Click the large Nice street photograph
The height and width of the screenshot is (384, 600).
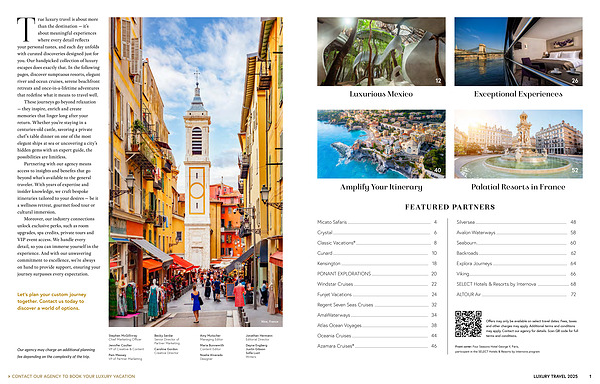click(196, 172)
